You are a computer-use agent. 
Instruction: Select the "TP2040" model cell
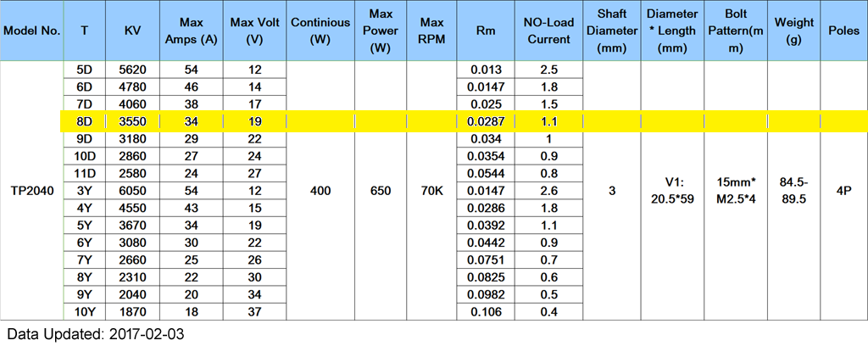pyautogui.click(x=31, y=191)
